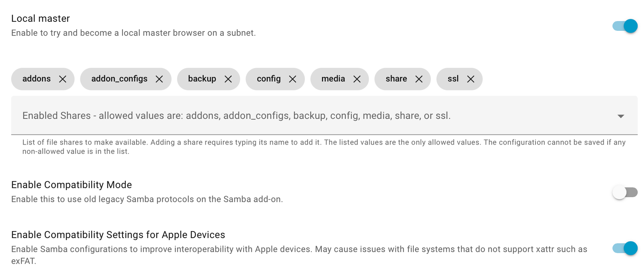Click the Enable Compatibility Mode label
This screenshot has width=644, height=279.
(x=71, y=185)
